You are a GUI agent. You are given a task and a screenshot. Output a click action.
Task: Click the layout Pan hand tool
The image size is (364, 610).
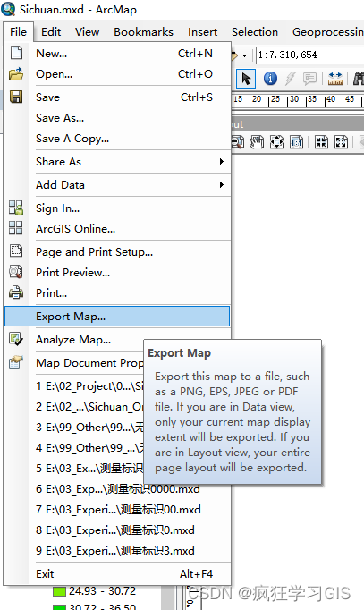coord(257,142)
